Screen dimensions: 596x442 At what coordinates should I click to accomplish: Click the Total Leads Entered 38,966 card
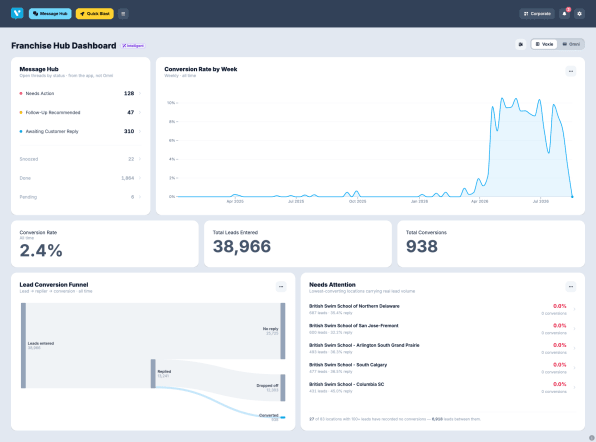[x=298, y=244]
